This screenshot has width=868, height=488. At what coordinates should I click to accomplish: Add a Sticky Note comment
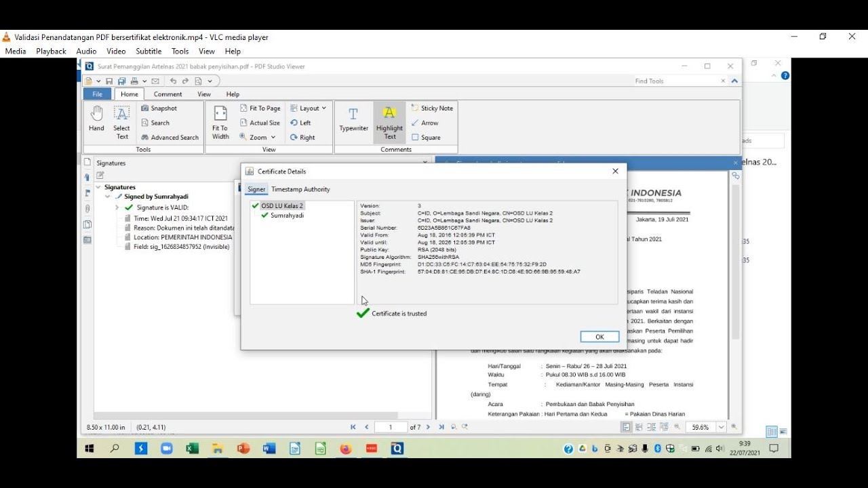432,108
